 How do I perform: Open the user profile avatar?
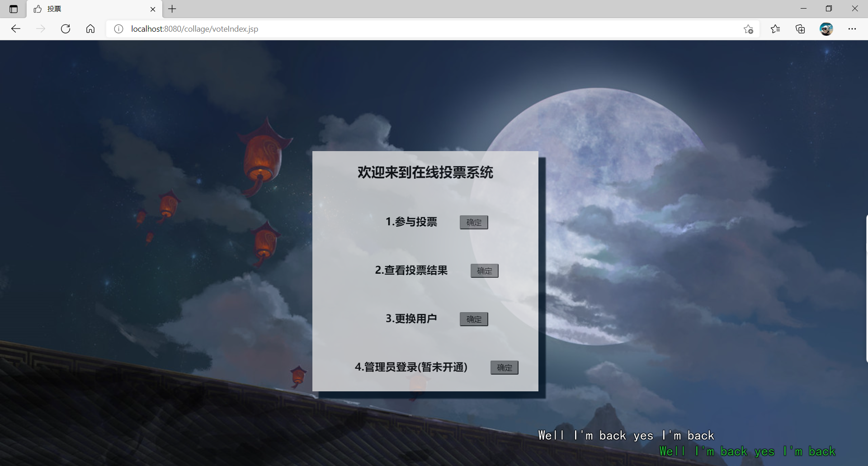826,29
